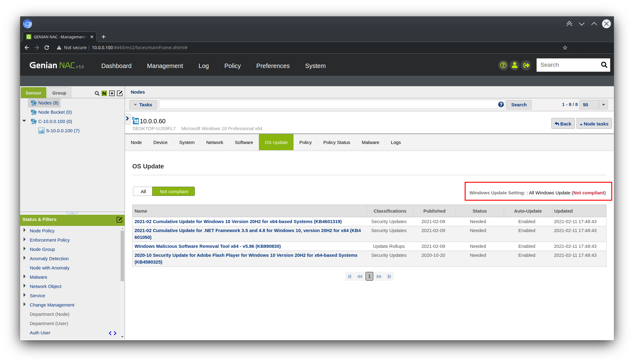Viewport: 634px width, 364px height.
Task: Bookmark page with the star icon
Action: click(565, 48)
